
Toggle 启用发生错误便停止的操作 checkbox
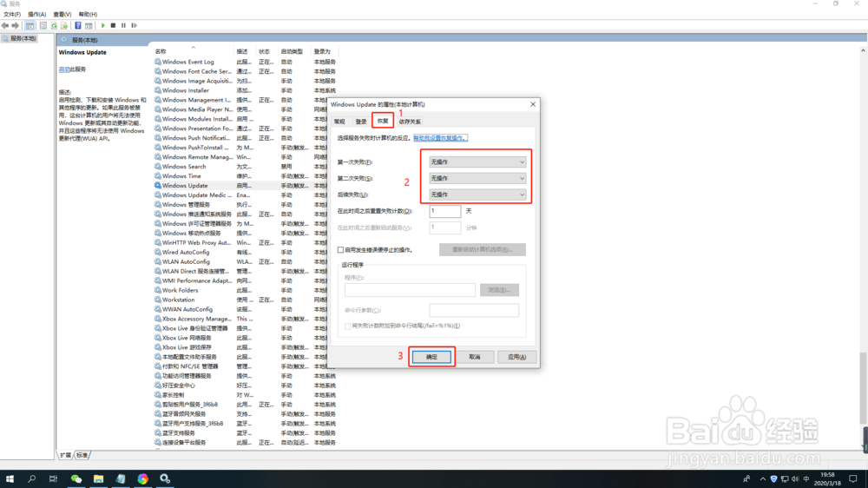[x=340, y=250]
